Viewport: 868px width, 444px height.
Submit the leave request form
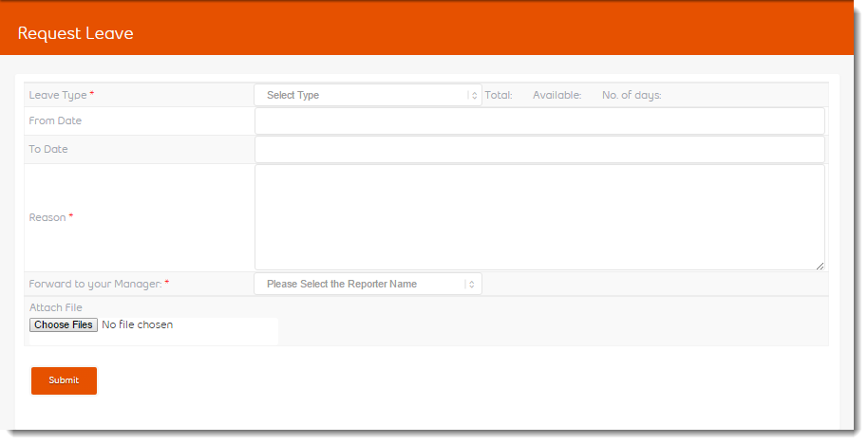tap(64, 380)
